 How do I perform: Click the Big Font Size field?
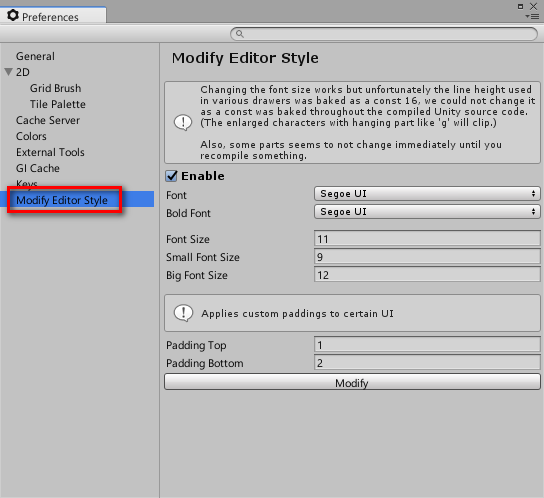tap(427, 275)
